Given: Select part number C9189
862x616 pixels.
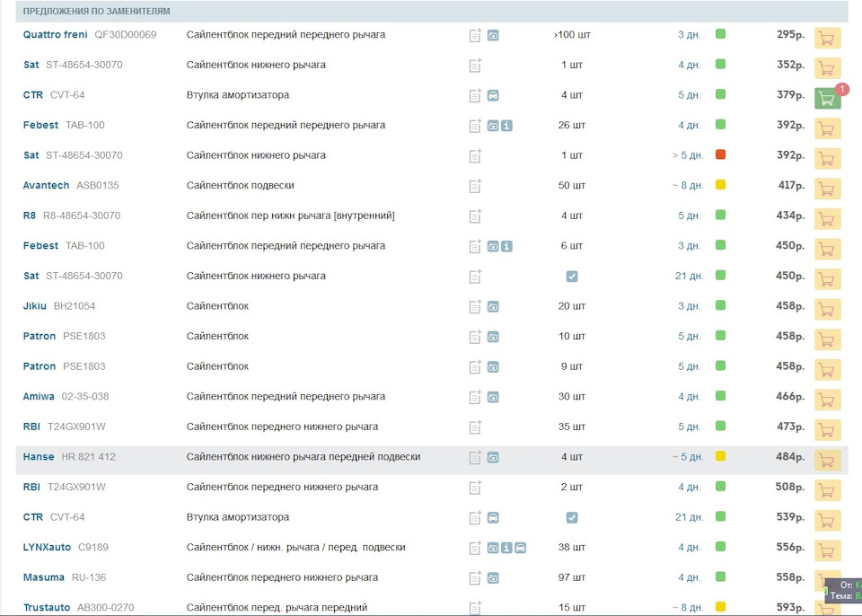Looking at the screenshot, I should point(92,547).
